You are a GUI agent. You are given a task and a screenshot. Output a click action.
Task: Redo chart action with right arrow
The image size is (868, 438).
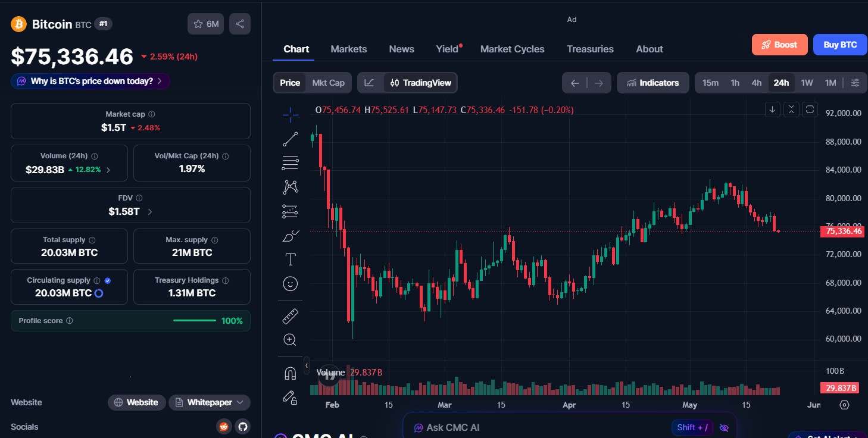599,83
